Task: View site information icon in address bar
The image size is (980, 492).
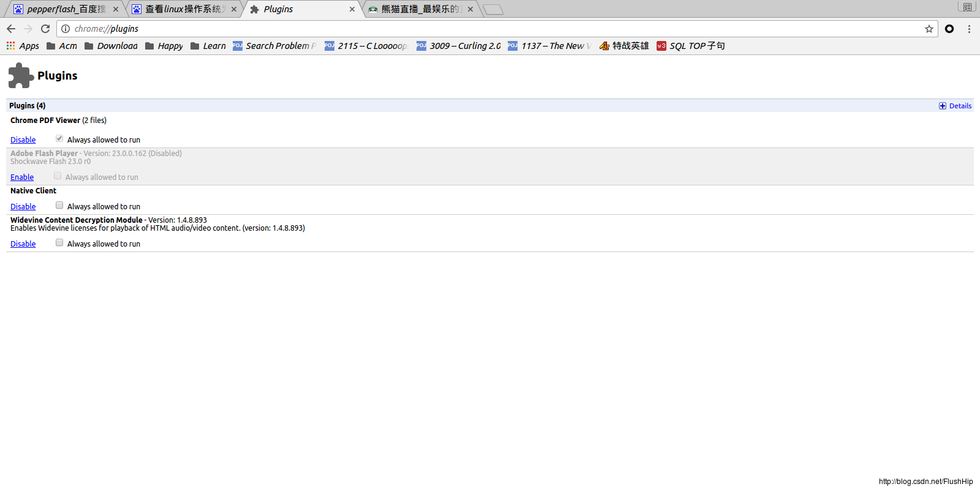Action: coord(66,29)
